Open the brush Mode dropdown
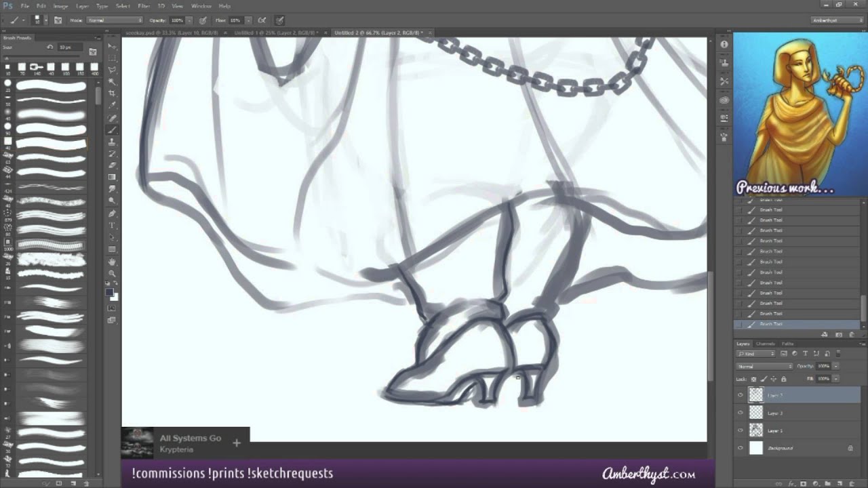868x488 pixels. click(114, 20)
